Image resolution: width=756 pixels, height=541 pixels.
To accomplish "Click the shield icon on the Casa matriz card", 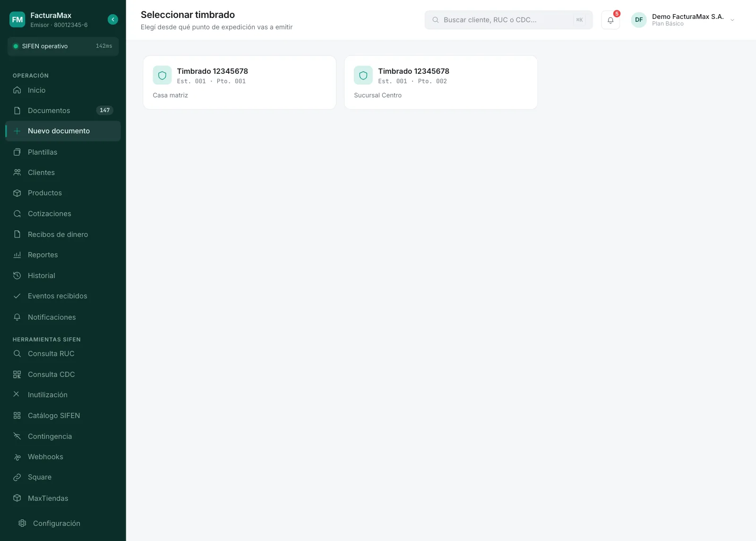I will click(162, 75).
